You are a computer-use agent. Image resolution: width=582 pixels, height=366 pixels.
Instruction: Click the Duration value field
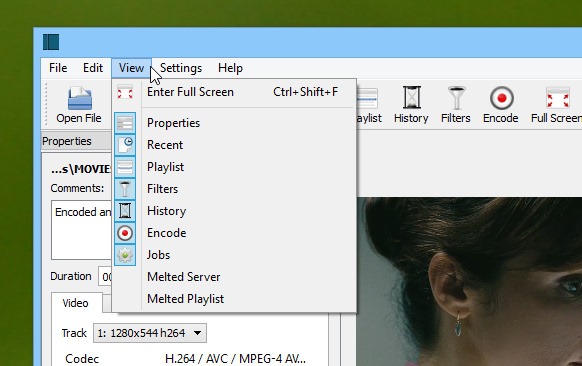(105, 277)
